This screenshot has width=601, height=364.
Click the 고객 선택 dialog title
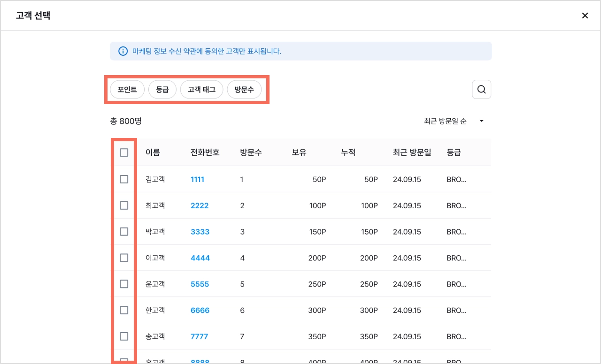click(x=33, y=15)
